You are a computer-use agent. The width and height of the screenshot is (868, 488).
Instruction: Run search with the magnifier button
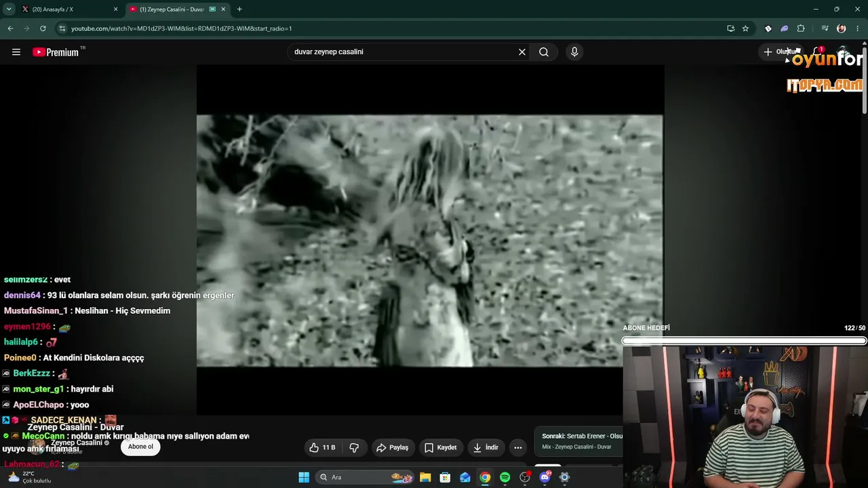pos(544,52)
